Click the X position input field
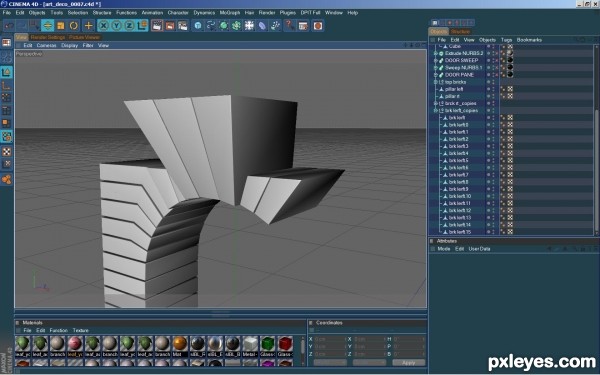 tap(330, 339)
